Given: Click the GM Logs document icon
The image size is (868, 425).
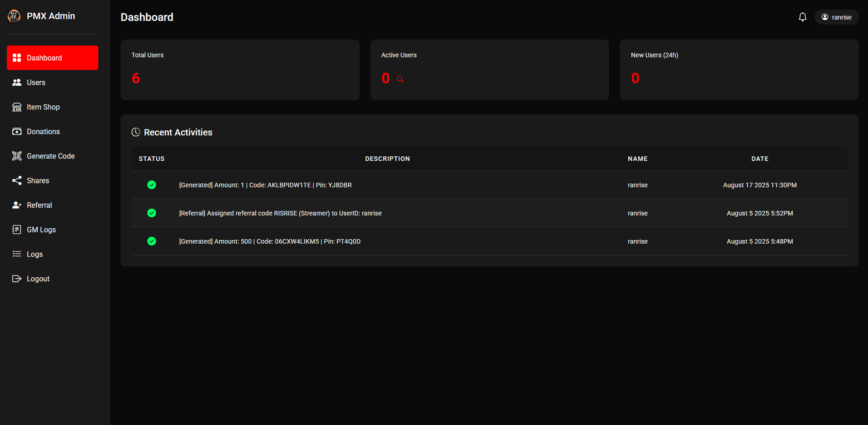Looking at the screenshot, I should click(x=17, y=230).
